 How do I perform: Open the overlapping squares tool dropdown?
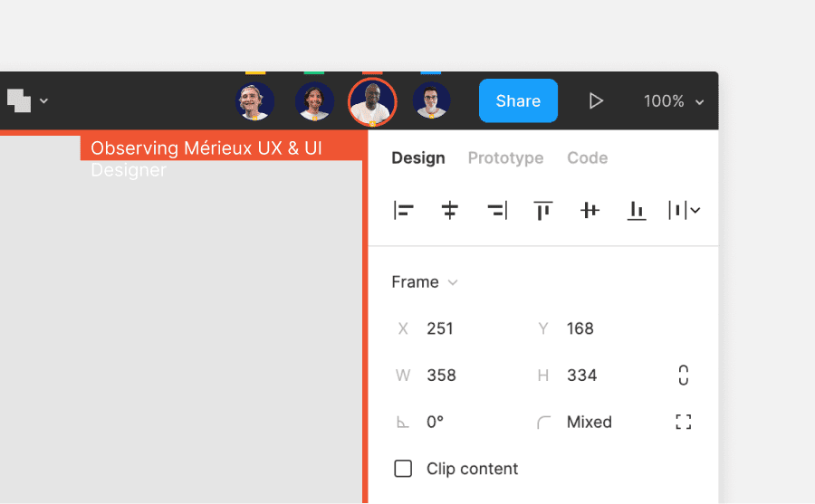point(27,100)
